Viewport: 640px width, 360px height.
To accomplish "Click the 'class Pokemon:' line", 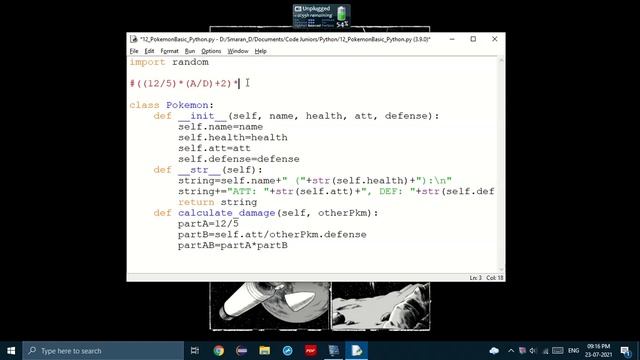I will tap(171, 105).
